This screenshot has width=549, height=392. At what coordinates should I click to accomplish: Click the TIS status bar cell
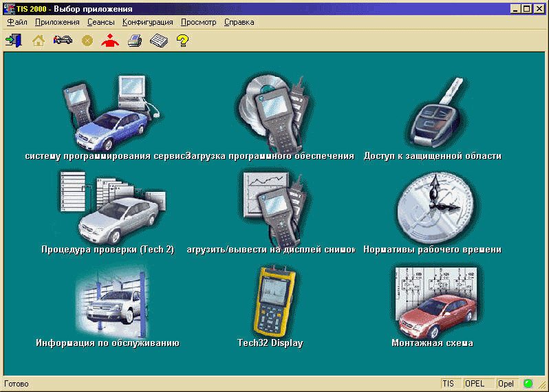[451, 384]
